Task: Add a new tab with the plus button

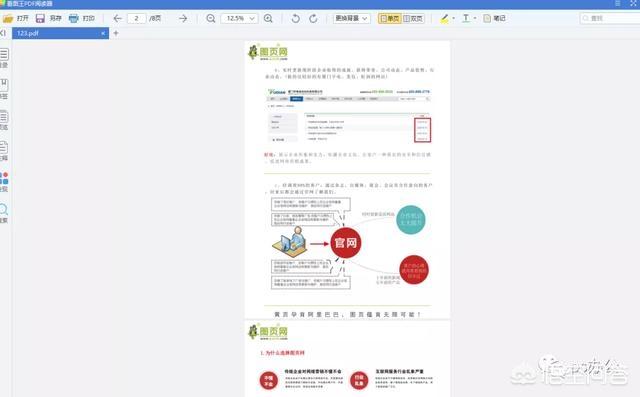Action: (116, 33)
